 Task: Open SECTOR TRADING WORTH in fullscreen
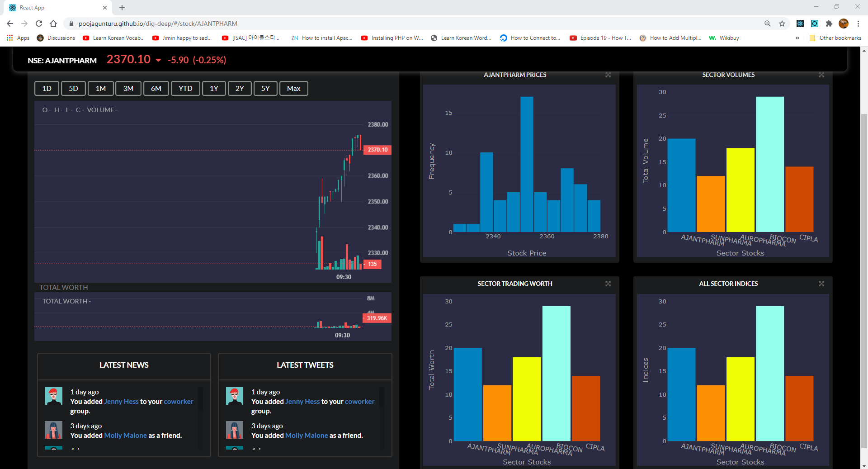pos(608,284)
